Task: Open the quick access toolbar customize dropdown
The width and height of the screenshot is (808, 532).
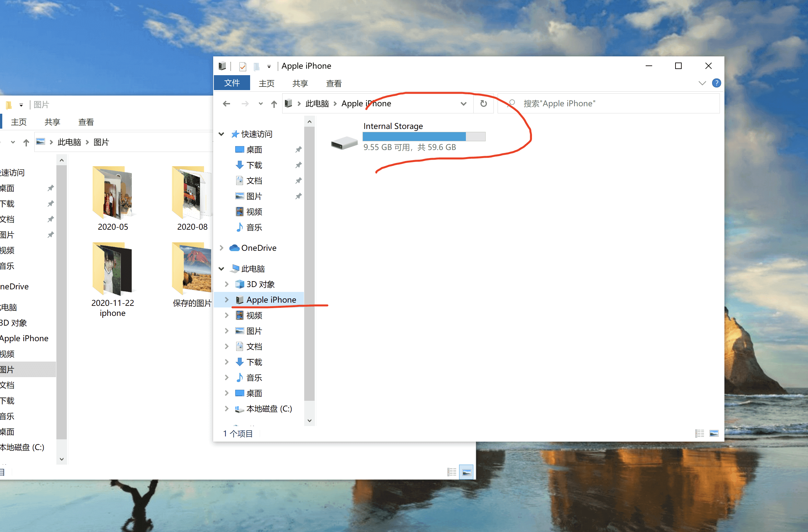Action: (x=269, y=66)
